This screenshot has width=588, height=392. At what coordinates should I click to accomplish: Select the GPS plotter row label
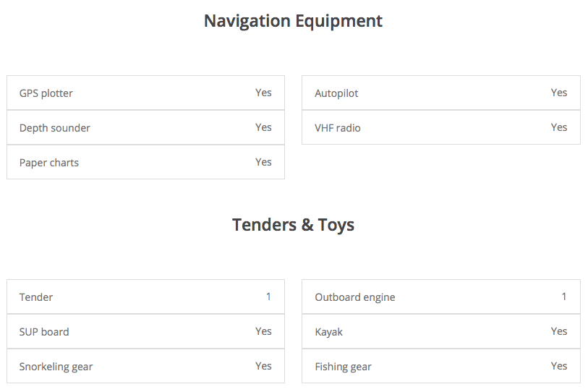coord(46,93)
